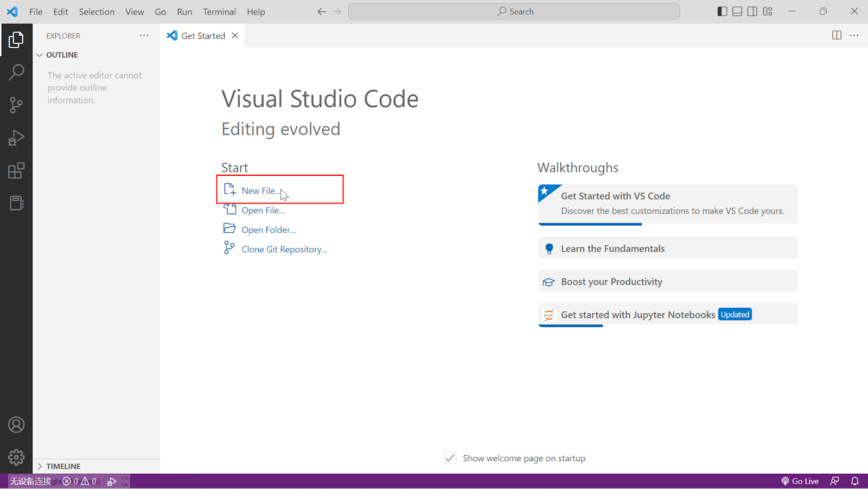868x489 pixels.
Task: Uncheck Show welcome page on startup
Action: click(x=450, y=458)
